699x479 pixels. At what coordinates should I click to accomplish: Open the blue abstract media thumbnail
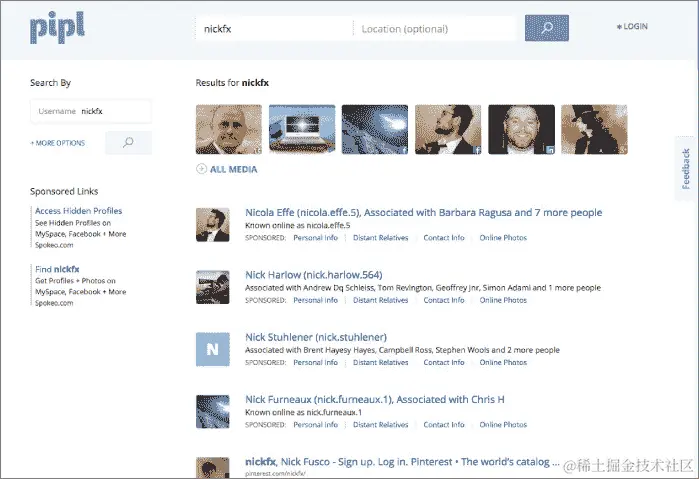point(375,129)
